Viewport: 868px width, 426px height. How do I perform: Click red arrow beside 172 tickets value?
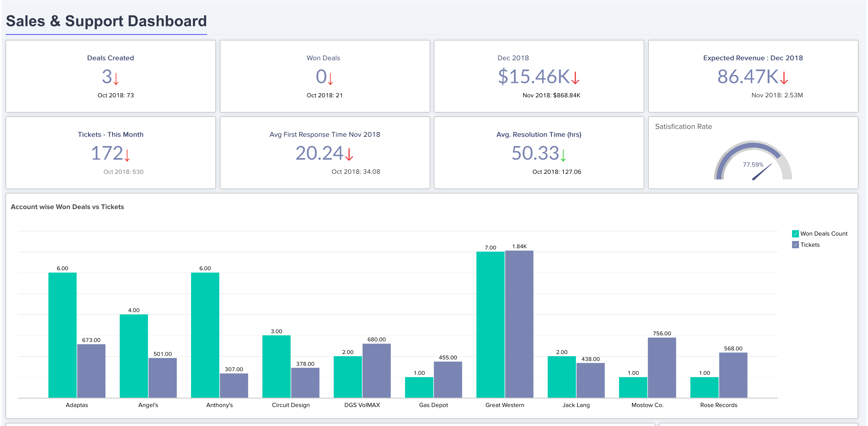127,155
